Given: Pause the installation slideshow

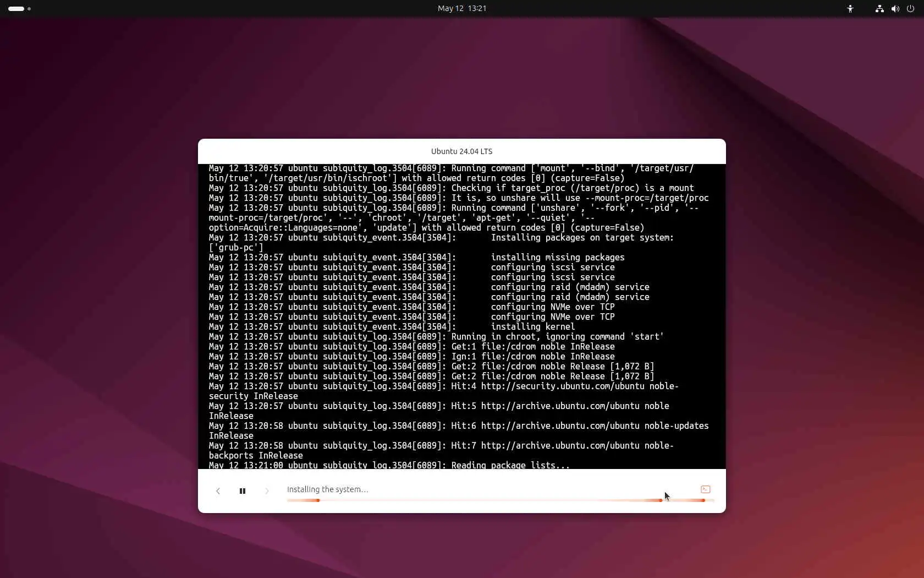Looking at the screenshot, I should click(x=243, y=491).
